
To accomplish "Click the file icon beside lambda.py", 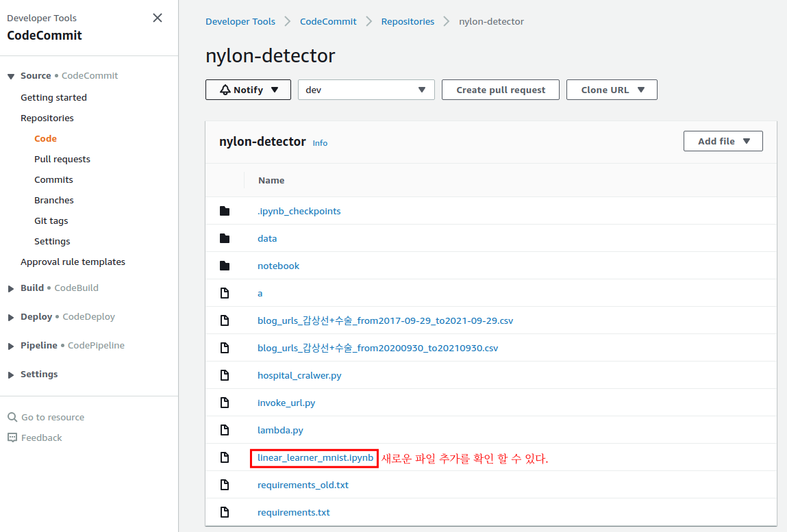I will pos(225,430).
